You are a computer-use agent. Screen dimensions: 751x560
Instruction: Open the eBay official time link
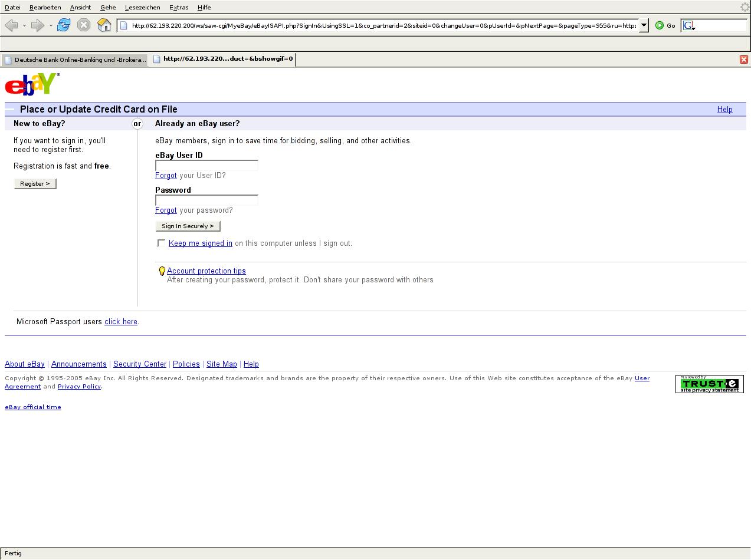tap(33, 407)
